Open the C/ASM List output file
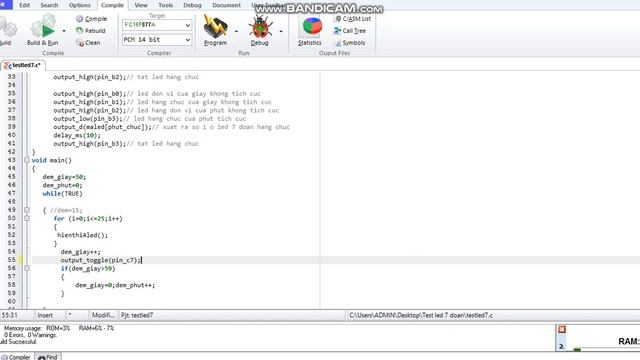The image size is (640, 360). tap(352, 19)
